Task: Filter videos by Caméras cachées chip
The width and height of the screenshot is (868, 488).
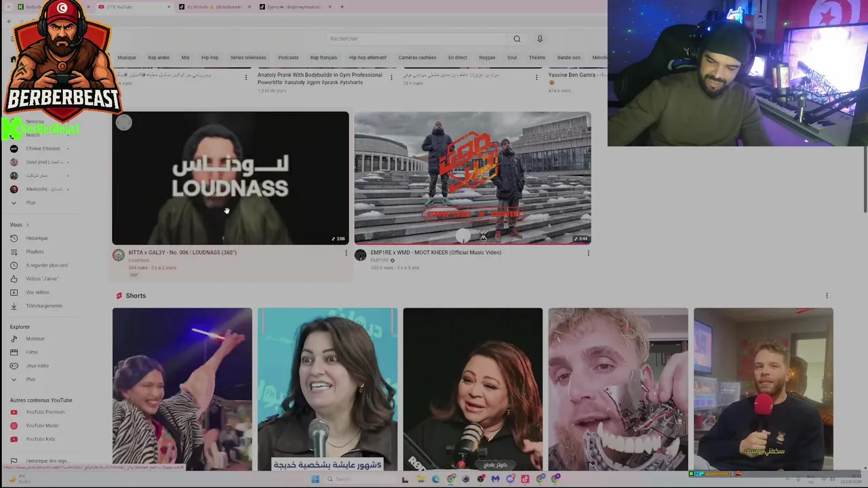Action: click(x=417, y=58)
